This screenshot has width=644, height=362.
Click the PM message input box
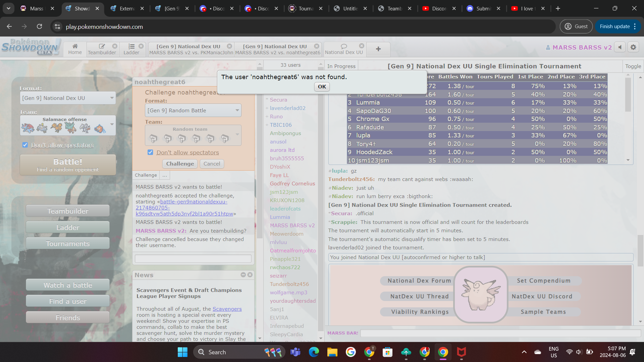(x=193, y=258)
